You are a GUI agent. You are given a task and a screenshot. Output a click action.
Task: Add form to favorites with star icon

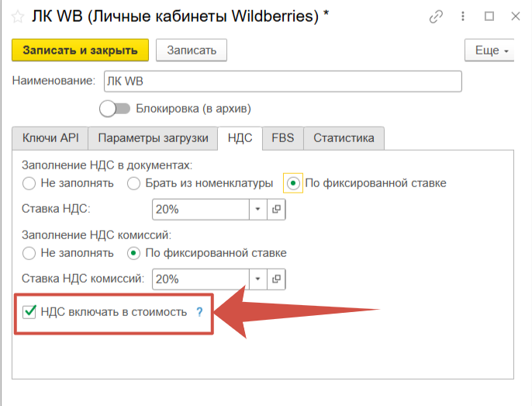pyautogui.click(x=16, y=16)
